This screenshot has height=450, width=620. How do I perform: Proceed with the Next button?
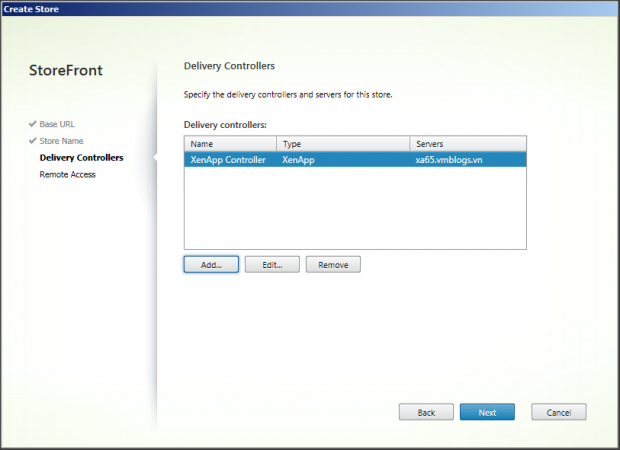pyautogui.click(x=487, y=412)
